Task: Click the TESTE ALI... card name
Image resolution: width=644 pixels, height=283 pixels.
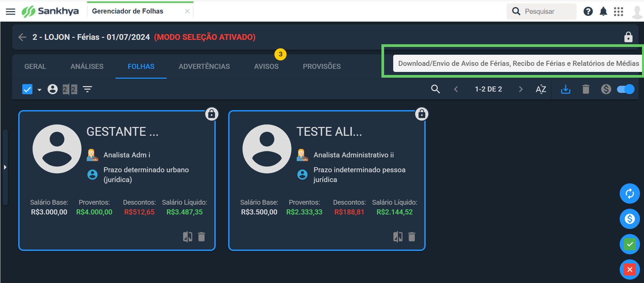Action: pyautogui.click(x=329, y=131)
